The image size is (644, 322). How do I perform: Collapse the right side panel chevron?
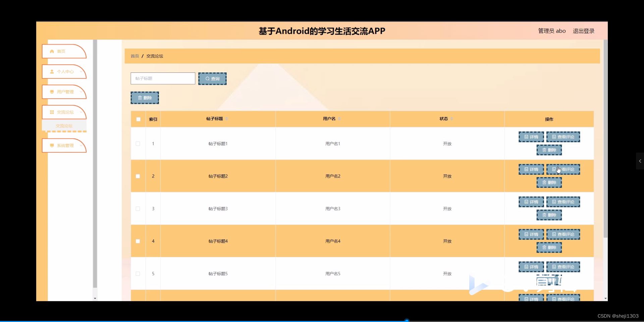pyautogui.click(x=640, y=161)
